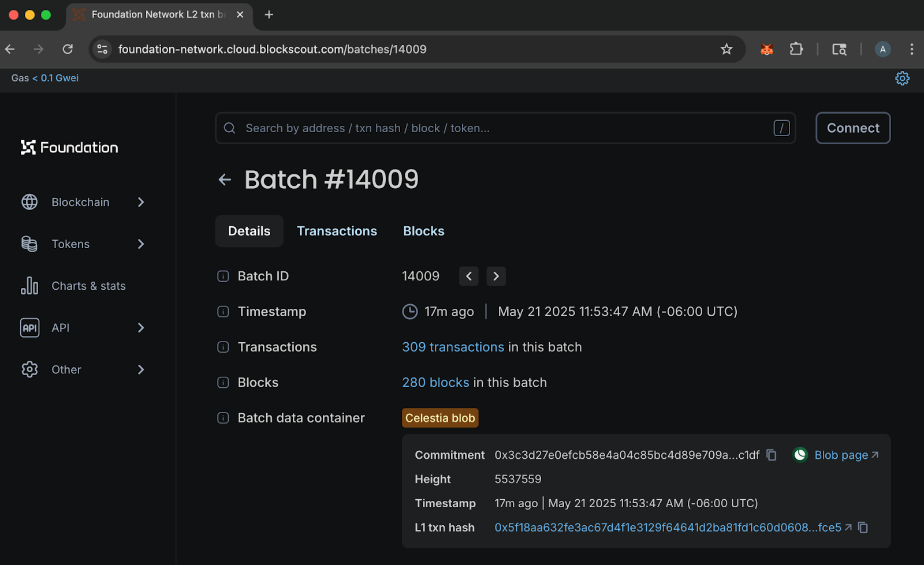Expand the Other menu chevron
Viewport: 924px width, 565px height.
(141, 369)
